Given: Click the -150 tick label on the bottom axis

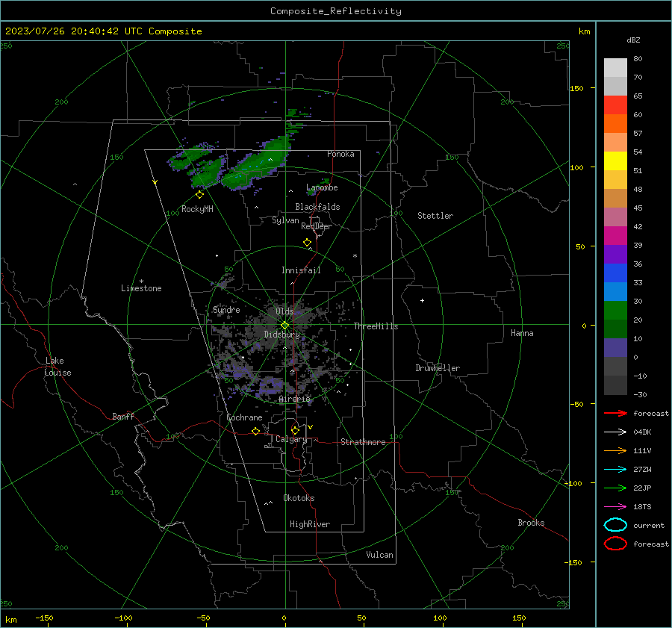Looking at the screenshot, I should 44,618.
